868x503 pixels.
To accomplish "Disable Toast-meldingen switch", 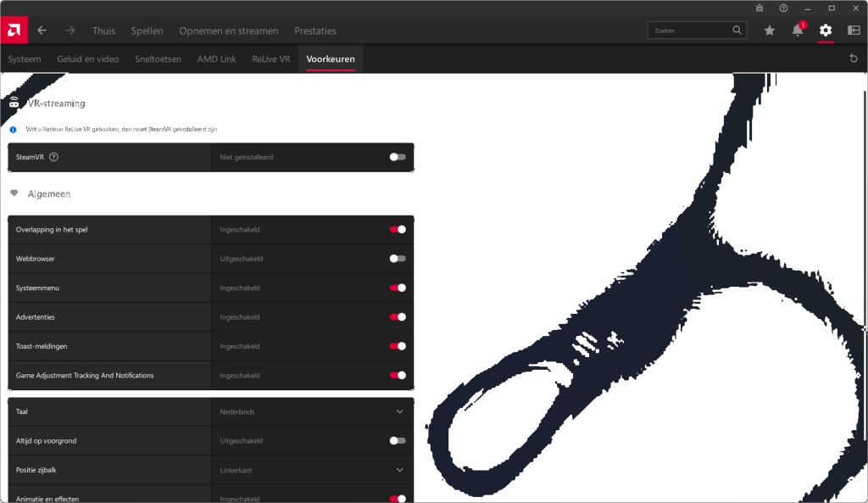I will tap(397, 346).
